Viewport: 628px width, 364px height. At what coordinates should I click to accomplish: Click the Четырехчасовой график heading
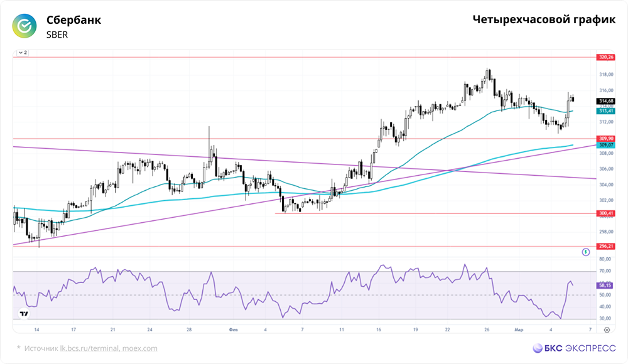click(544, 19)
